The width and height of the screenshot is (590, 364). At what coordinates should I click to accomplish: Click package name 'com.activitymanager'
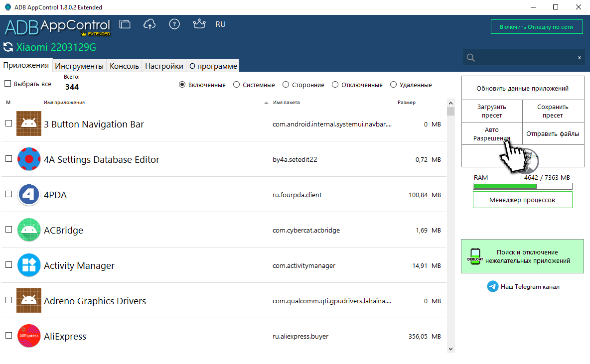pos(303,265)
